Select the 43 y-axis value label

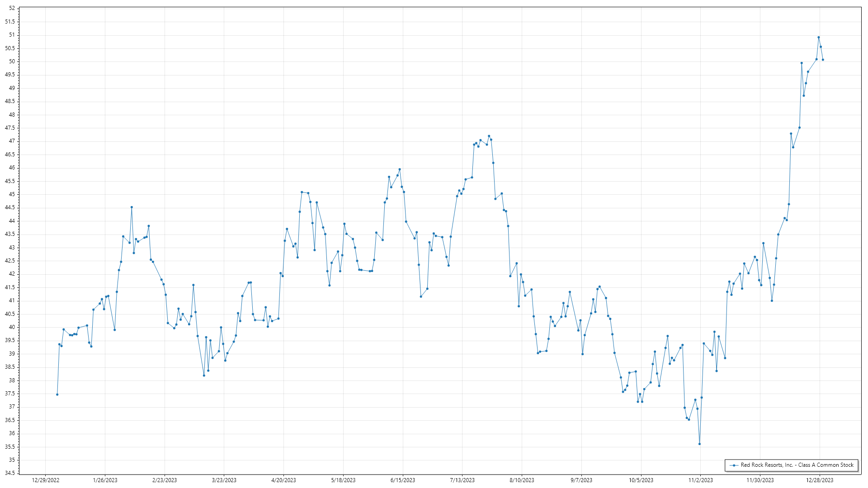point(12,248)
